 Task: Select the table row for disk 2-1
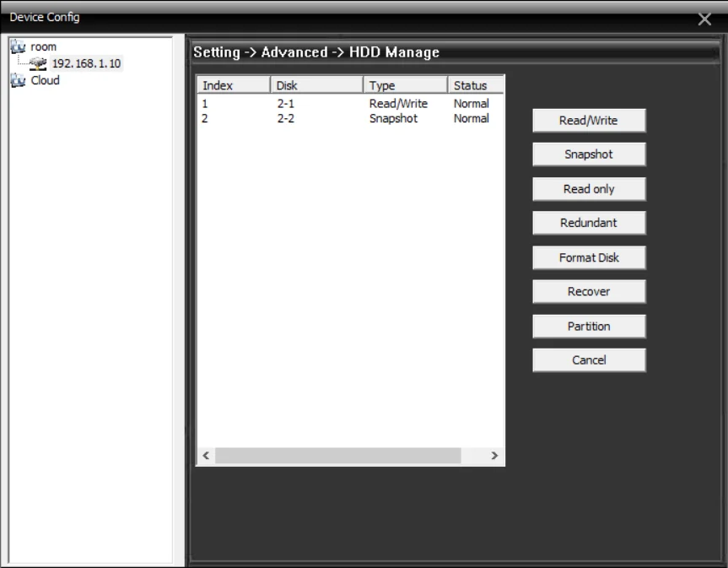[346, 104]
